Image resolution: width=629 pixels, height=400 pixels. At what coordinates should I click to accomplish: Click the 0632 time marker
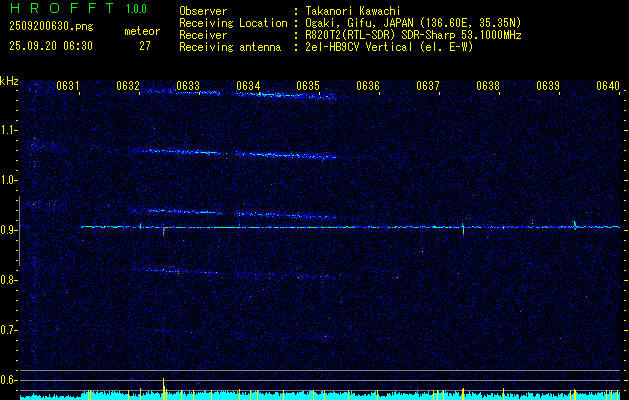(128, 86)
